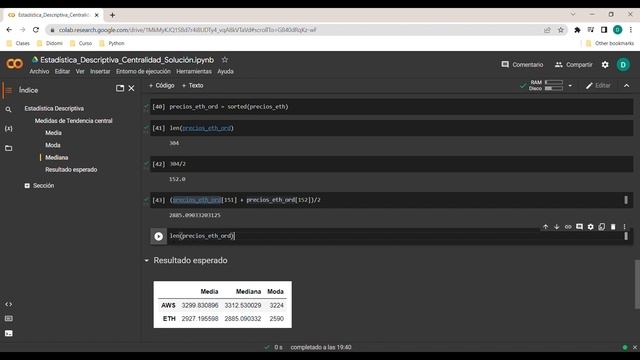Open the Files folder icon in sidebar

tap(8, 148)
